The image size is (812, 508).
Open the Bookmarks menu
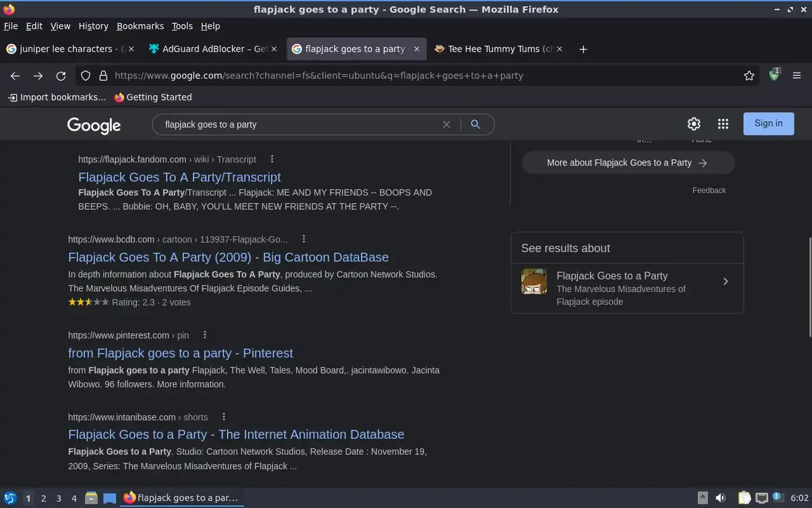(140, 26)
